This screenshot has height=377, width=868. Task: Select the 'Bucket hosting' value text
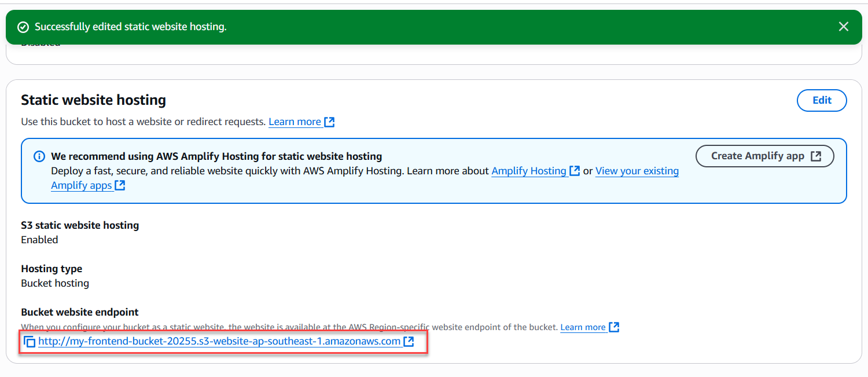55,283
